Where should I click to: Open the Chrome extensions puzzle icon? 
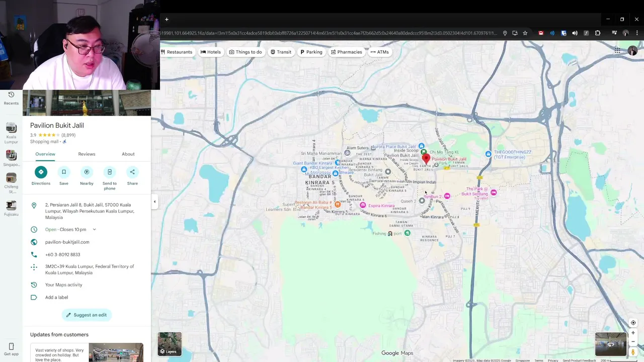point(598,33)
